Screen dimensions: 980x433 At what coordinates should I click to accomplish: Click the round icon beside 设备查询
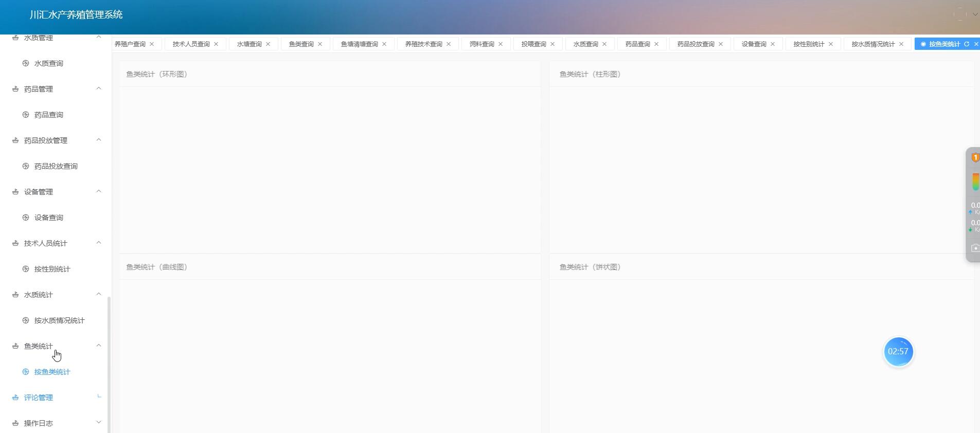[26, 218]
